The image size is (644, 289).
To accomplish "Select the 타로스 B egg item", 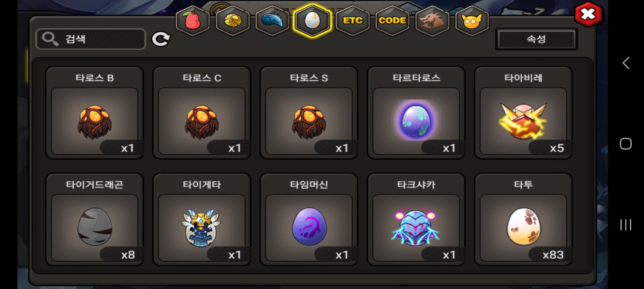I will pyautogui.click(x=95, y=112).
